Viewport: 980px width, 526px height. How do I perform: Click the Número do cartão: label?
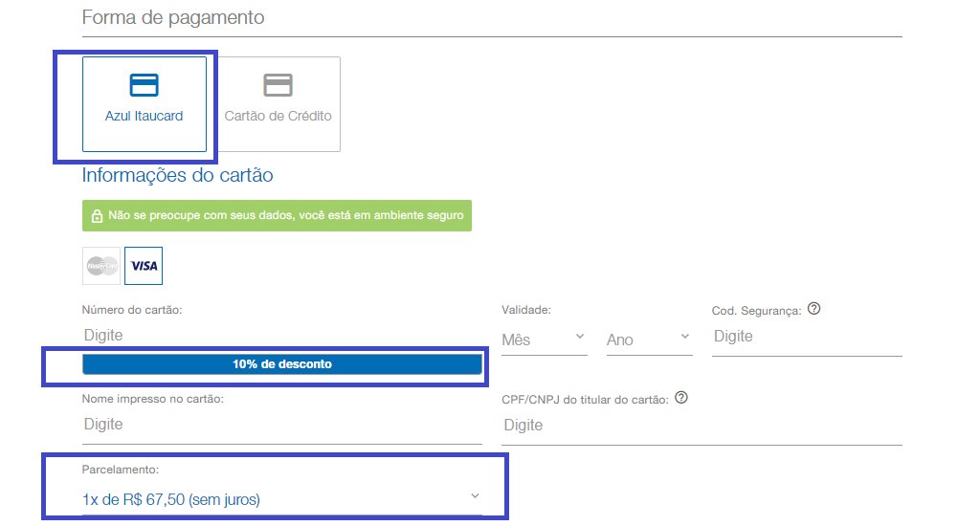(x=132, y=310)
